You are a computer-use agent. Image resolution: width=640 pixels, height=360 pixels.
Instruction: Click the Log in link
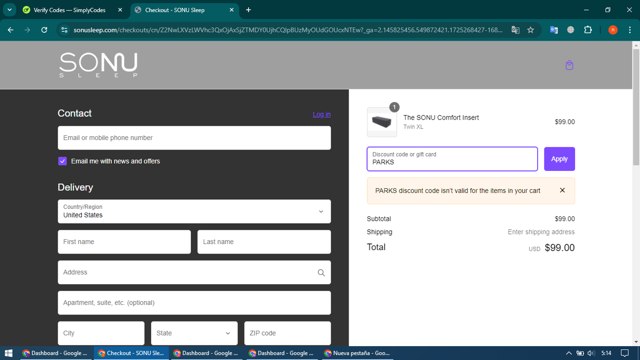click(x=322, y=114)
